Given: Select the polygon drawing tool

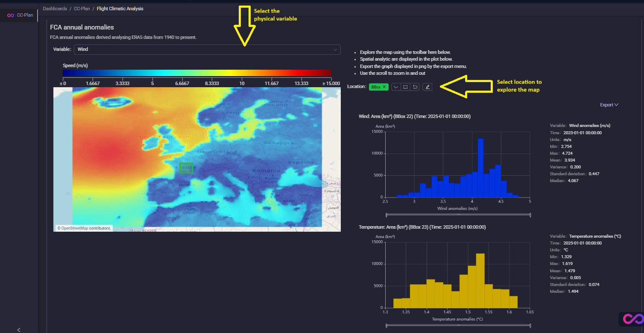Looking at the screenshot, I should click(415, 87).
